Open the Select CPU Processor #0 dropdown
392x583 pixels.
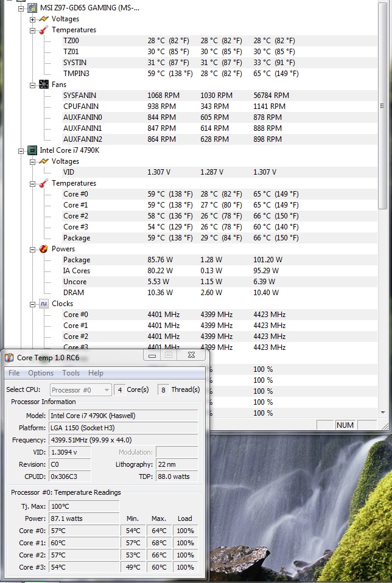point(81,389)
